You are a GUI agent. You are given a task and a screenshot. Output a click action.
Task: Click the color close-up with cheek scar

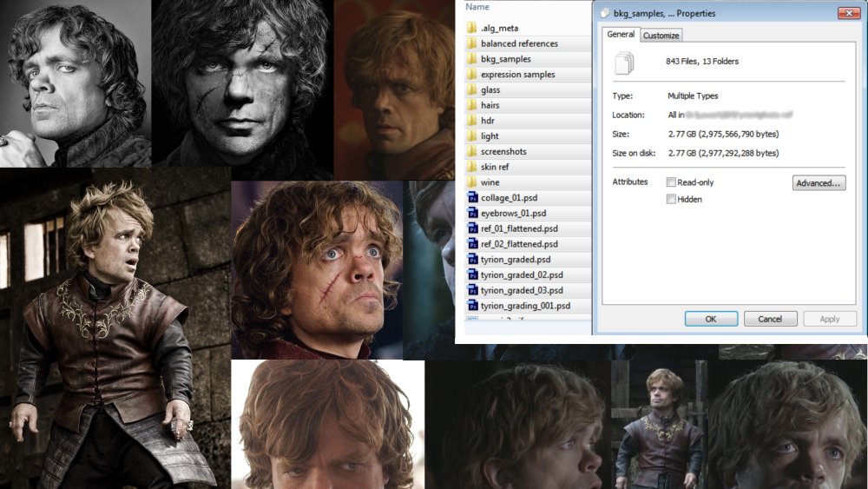[317, 270]
